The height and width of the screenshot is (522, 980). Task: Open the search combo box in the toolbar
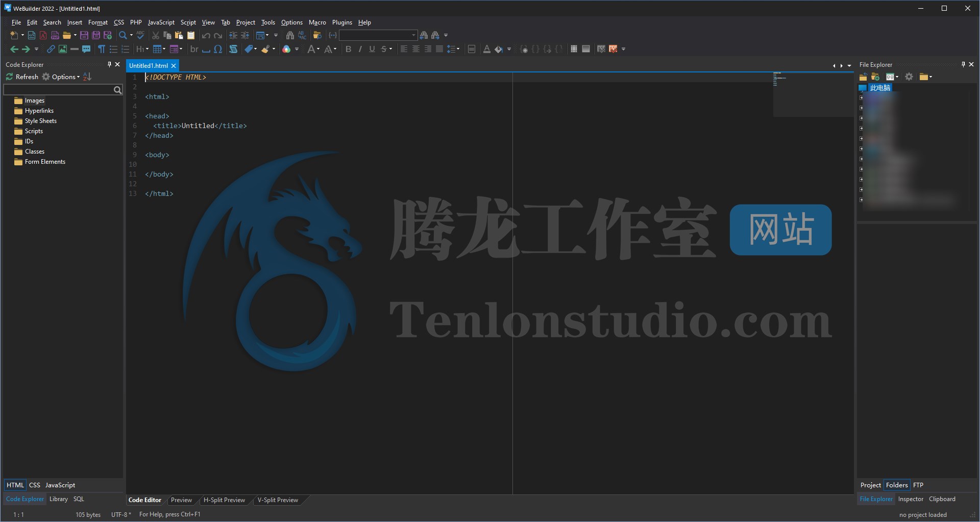point(378,35)
